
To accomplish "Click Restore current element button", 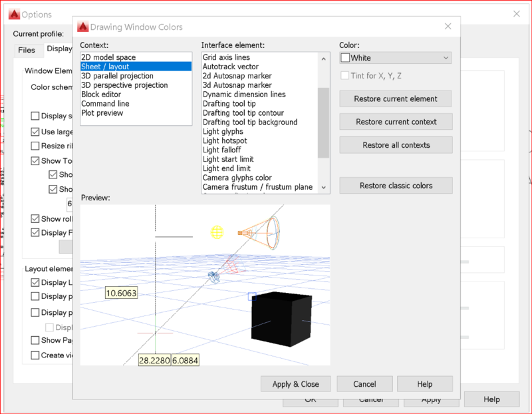I will pos(396,99).
